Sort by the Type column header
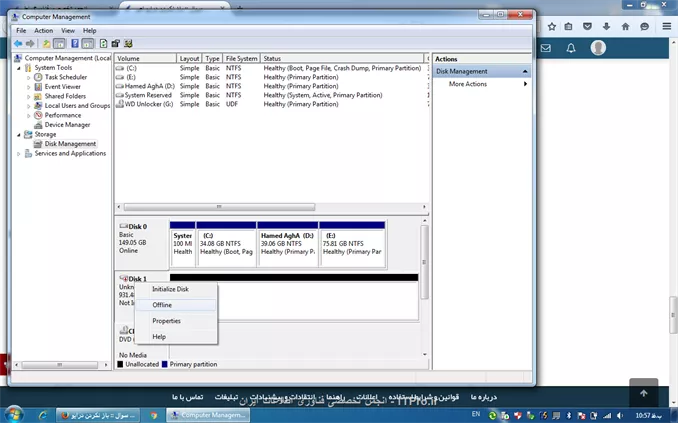678x423 pixels. [212, 58]
